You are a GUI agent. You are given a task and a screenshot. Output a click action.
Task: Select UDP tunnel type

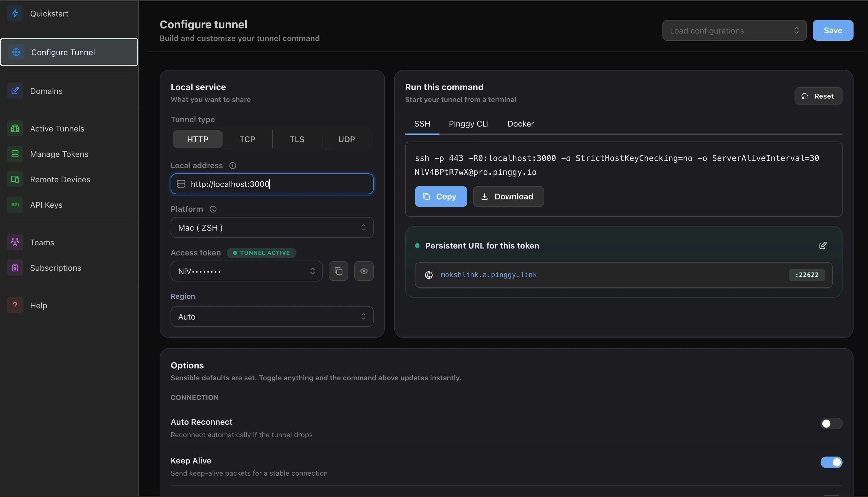tap(347, 139)
